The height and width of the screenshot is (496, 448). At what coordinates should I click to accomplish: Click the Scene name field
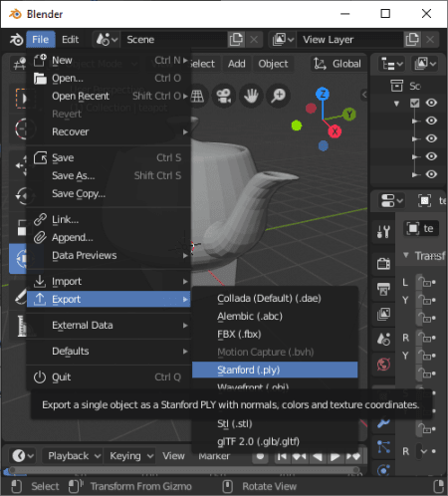coord(175,40)
